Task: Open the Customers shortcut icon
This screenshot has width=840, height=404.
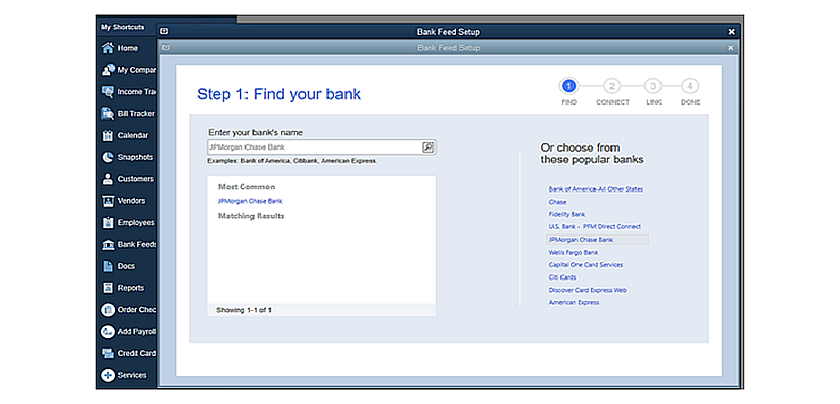Action: 107,179
